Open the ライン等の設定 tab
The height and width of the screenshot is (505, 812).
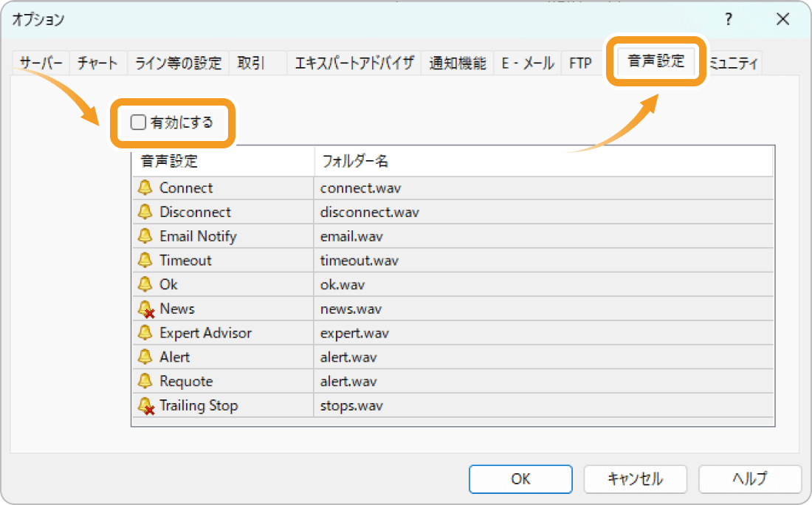178,63
